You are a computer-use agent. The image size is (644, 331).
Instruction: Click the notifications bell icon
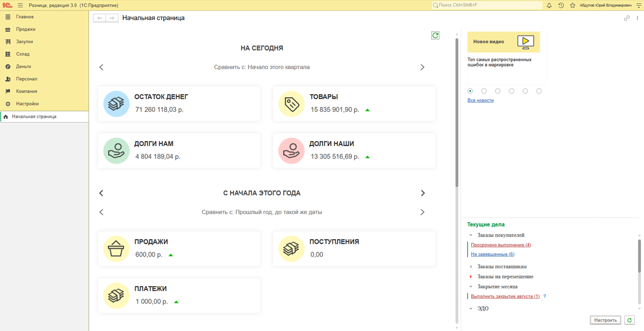(549, 5)
